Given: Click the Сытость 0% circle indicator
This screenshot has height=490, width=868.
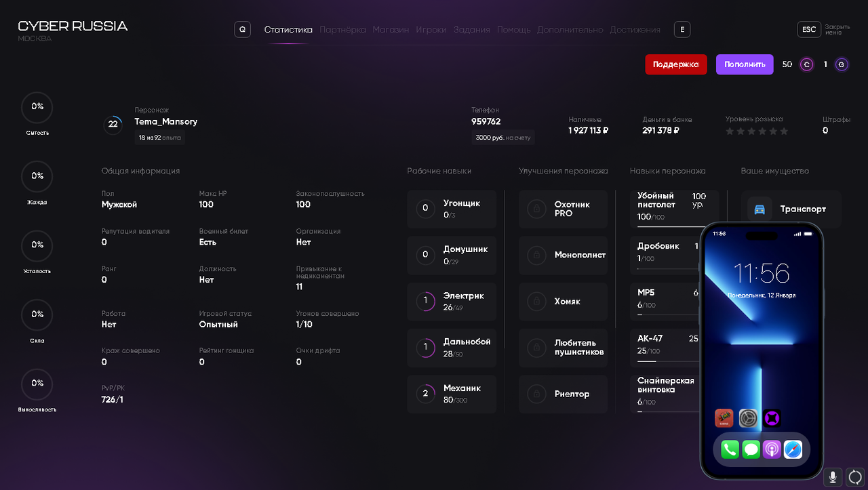Looking at the screenshot, I should [x=37, y=106].
